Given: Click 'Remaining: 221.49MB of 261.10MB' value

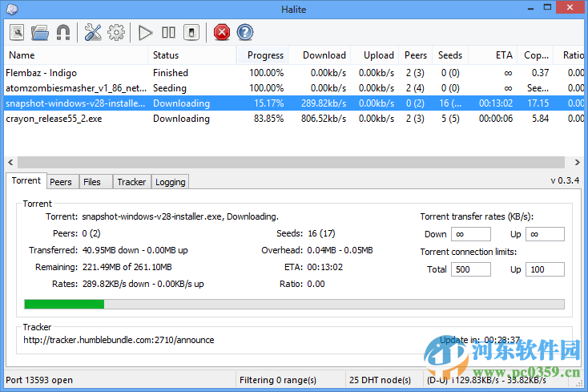Looking at the screenshot, I should [x=127, y=267].
